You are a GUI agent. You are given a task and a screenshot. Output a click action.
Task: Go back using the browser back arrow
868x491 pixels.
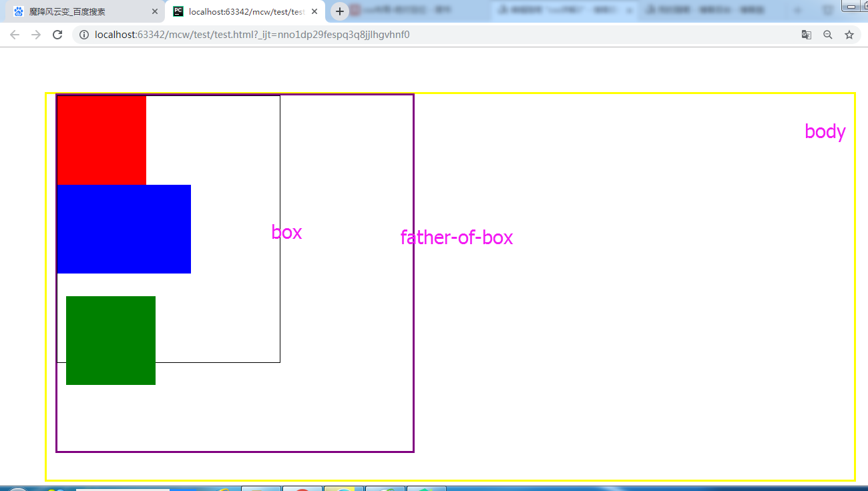click(x=15, y=35)
